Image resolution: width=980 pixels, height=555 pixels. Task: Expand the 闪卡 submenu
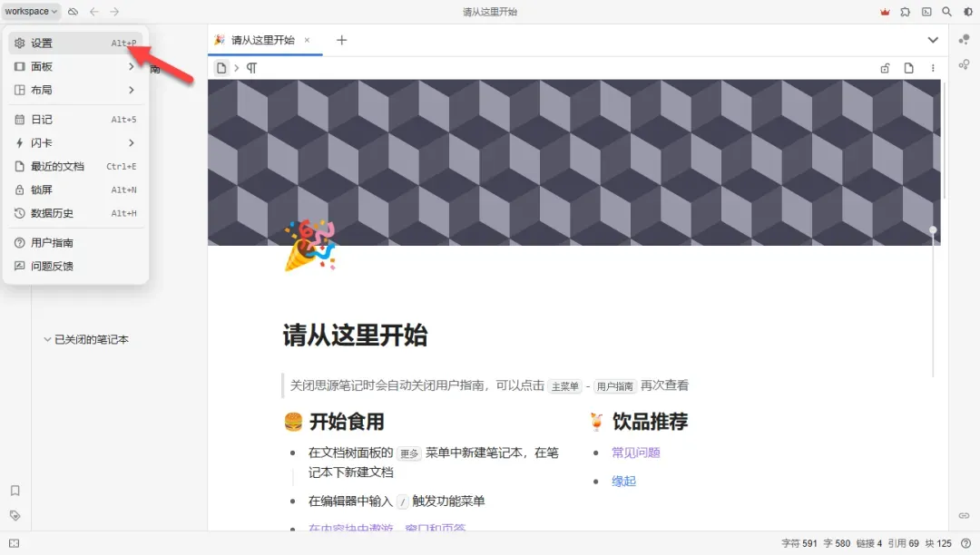click(x=75, y=143)
